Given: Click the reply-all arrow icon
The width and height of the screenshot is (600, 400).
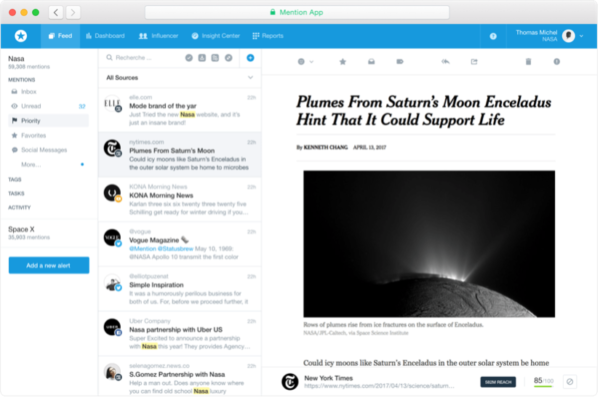Looking at the screenshot, I should [x=445, y=62].
